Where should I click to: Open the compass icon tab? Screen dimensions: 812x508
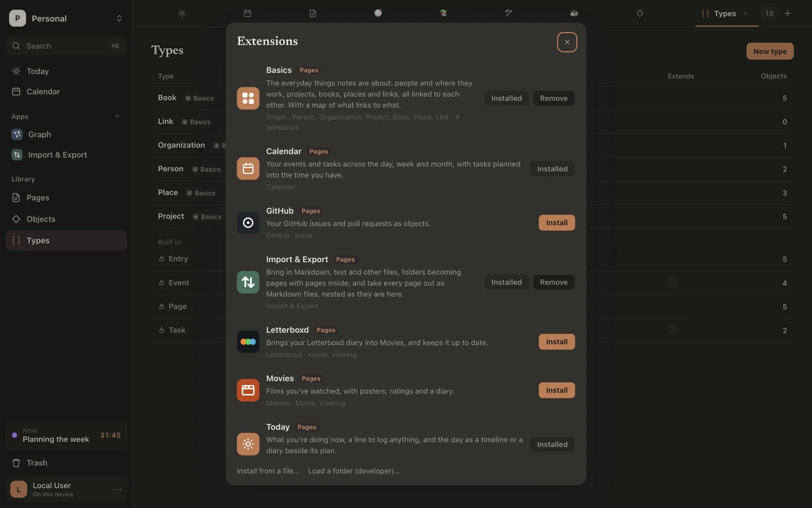pyautogui.click(x=378, y=14)
